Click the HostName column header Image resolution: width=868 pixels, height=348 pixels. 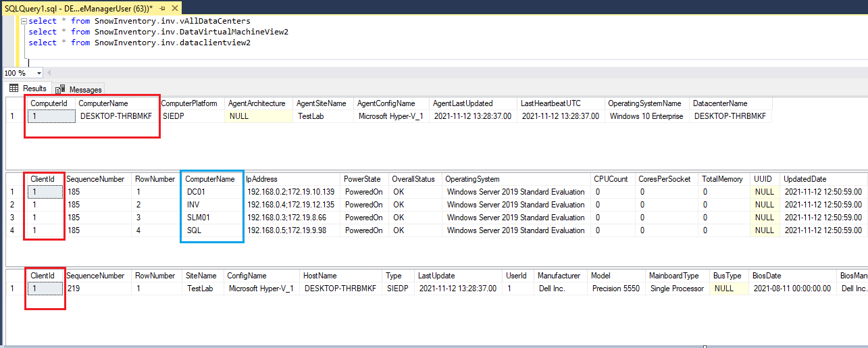pos(341,276)
